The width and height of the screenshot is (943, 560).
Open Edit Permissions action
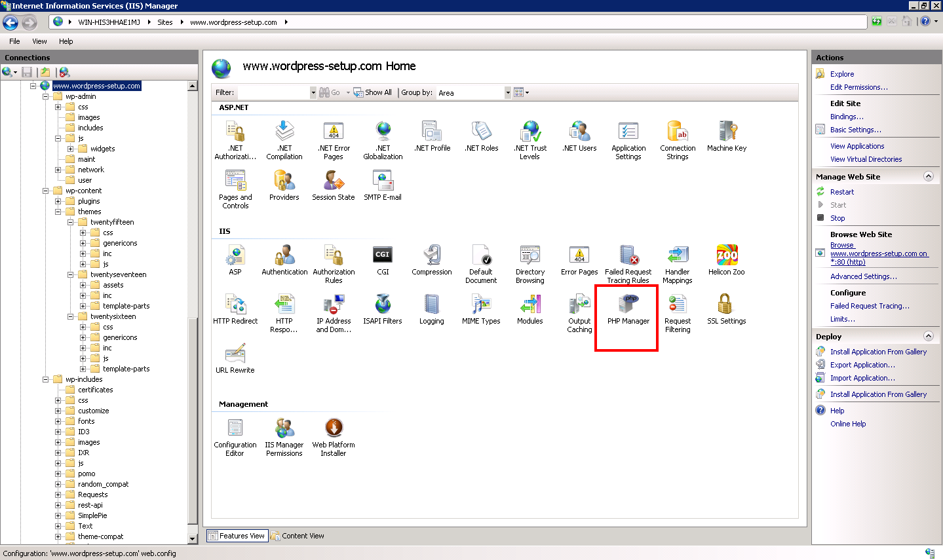click(x=859, y=87)
